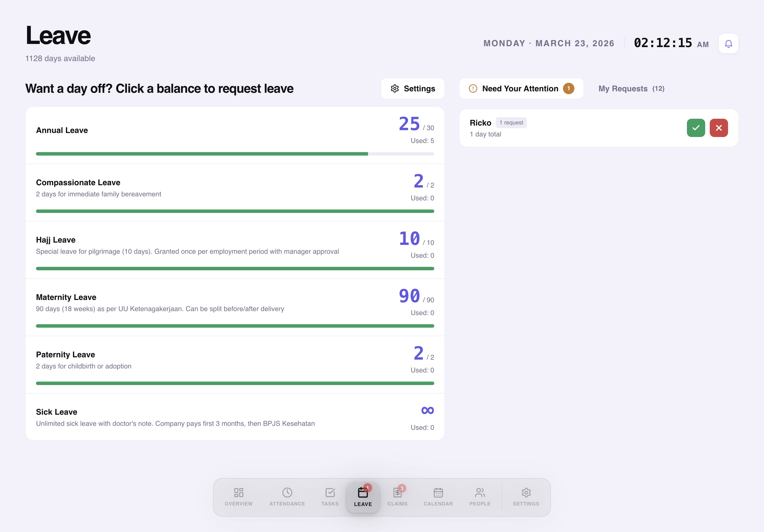This screenshot has height=532, width=764.
Task: Click the Annual Leave progress bar
Action: pyautogui.click(x=235, y=153)
